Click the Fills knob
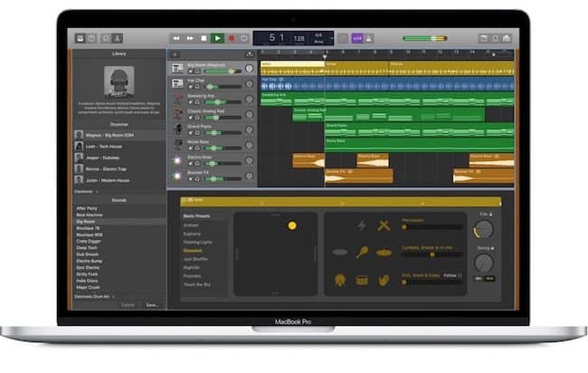This screenshot has width=588, height=373. tap(484, 229)
